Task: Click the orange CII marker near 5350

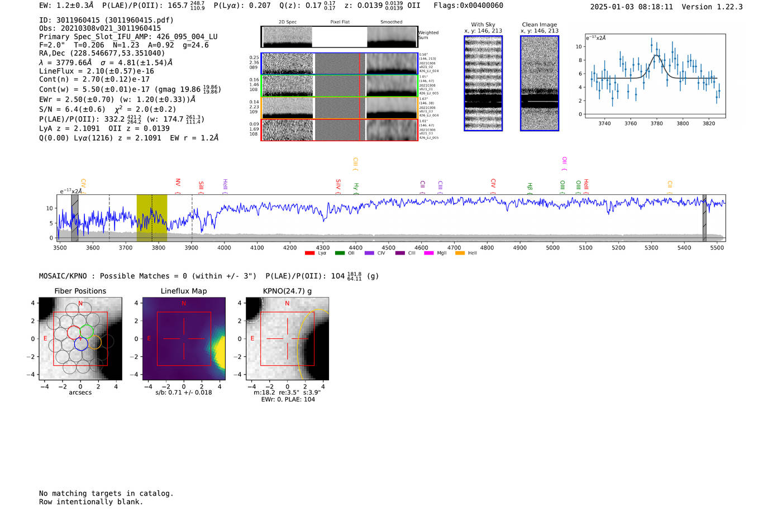Action: [x=670, y=187]
